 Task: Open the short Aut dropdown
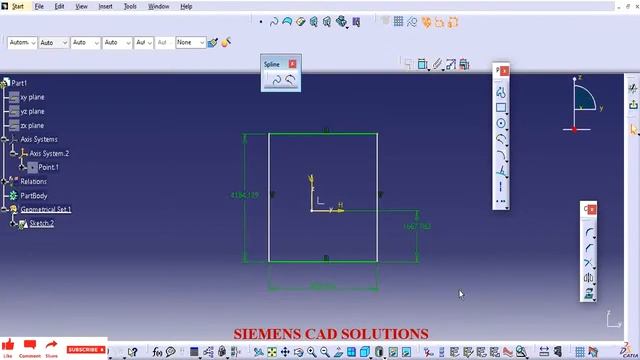point(144,42)
